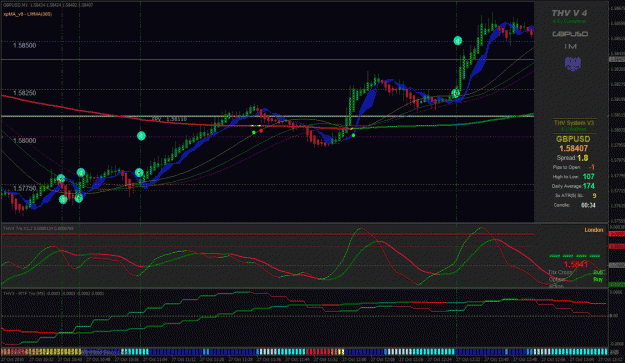This screenshot has height=363, width=625.
Task: Click the London session label
Action: (594, 230)
